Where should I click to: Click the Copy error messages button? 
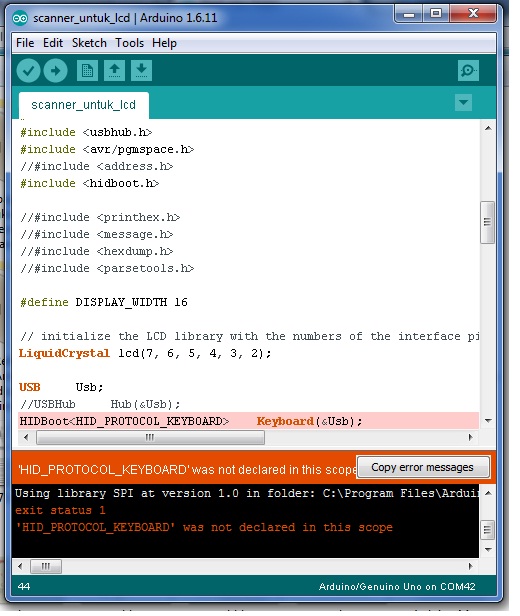click(423, 467)
